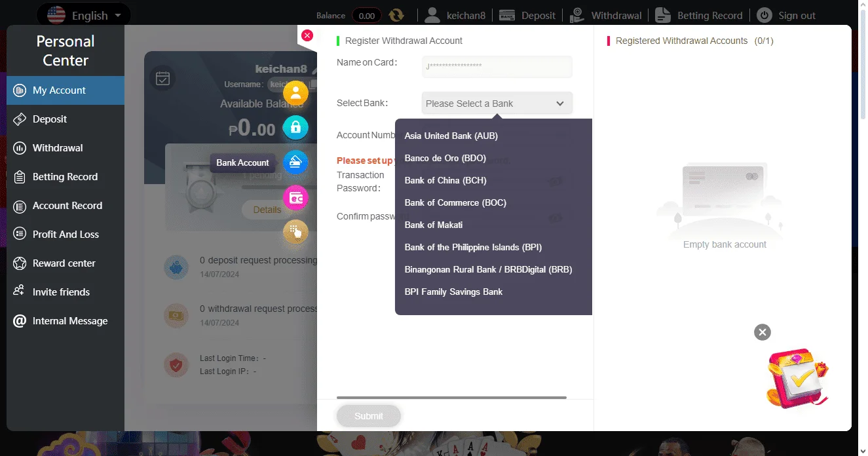Viewport: 868px width, 456px height.
Task: Click the Submit button
Action: coord(369,416)
